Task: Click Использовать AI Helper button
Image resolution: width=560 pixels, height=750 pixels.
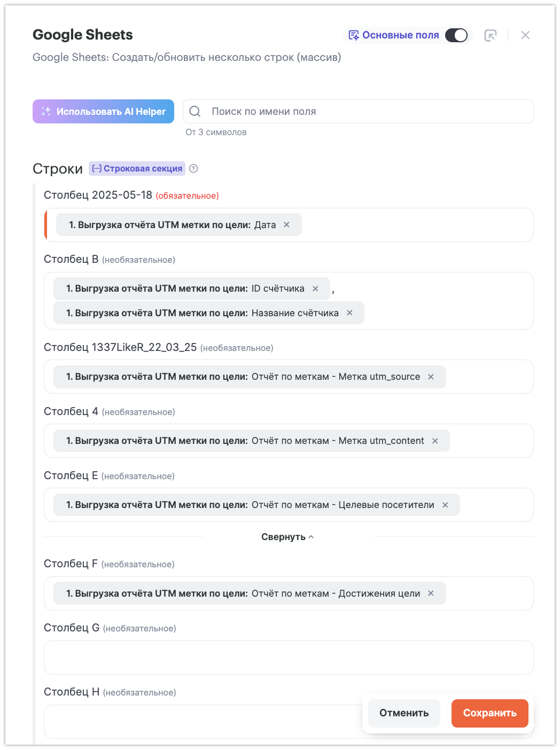Action: click(x=103, y=112)
